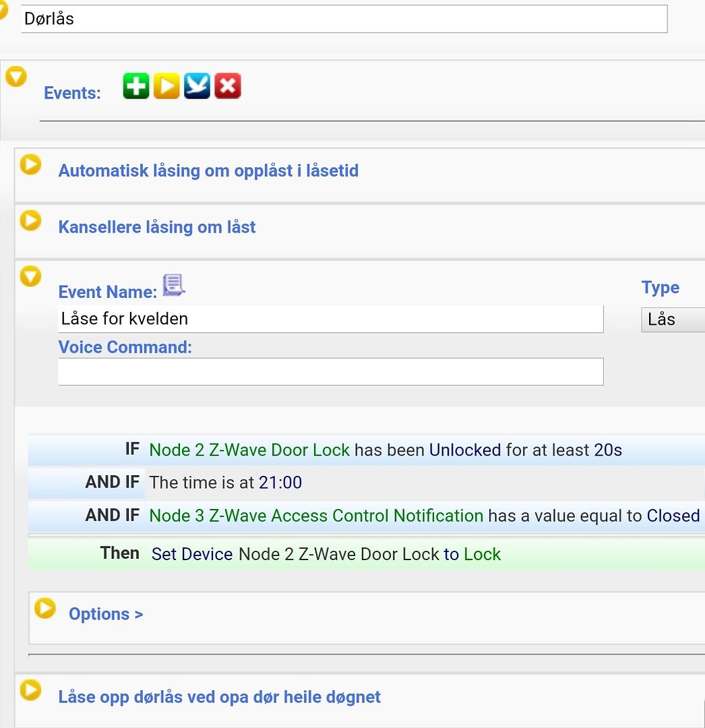The image size is (705, 728).
Task: Click the empty Voice Command field
Action: point(330,371)
